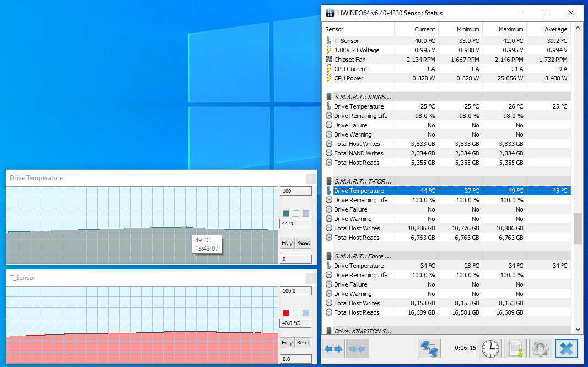Click Drive Temperature graph max value field 100

point(295,191)
